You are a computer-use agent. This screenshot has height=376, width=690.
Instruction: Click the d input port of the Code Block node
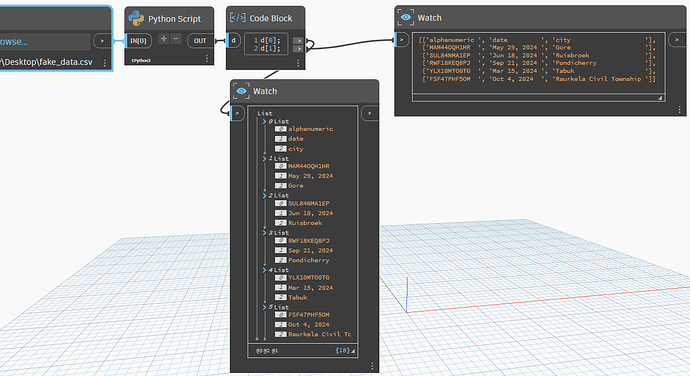tap(233, 41)
